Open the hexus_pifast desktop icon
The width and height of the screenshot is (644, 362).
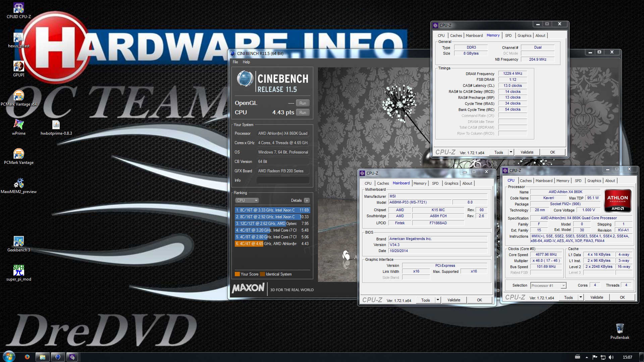(19, 40)
